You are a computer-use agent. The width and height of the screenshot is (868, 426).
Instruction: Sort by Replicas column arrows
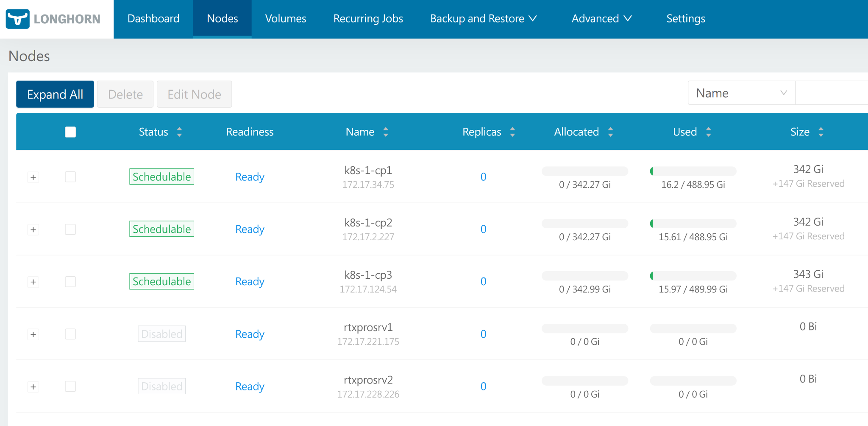[512, 132]
